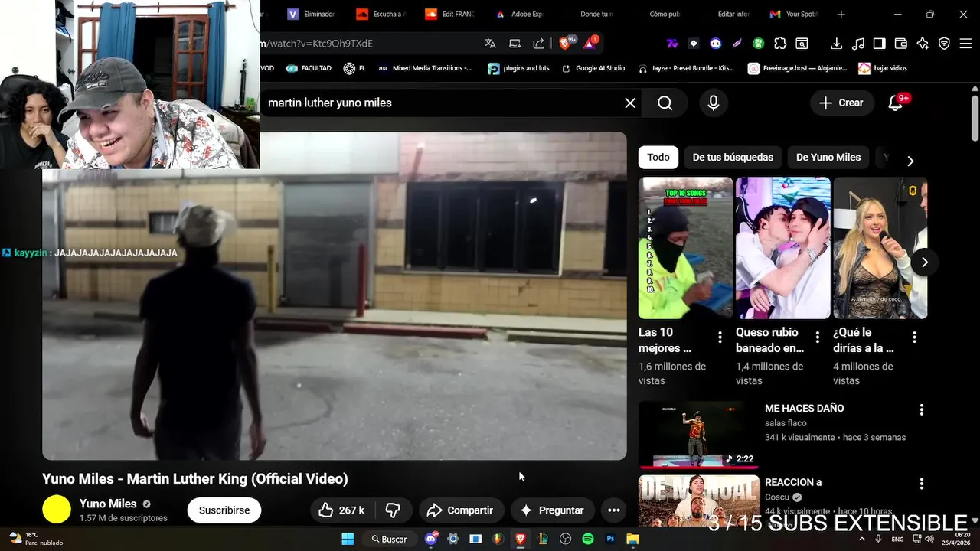Open options for REACCION a video
The height and width of the screenshot is (551, 980).
click(922, 484)
